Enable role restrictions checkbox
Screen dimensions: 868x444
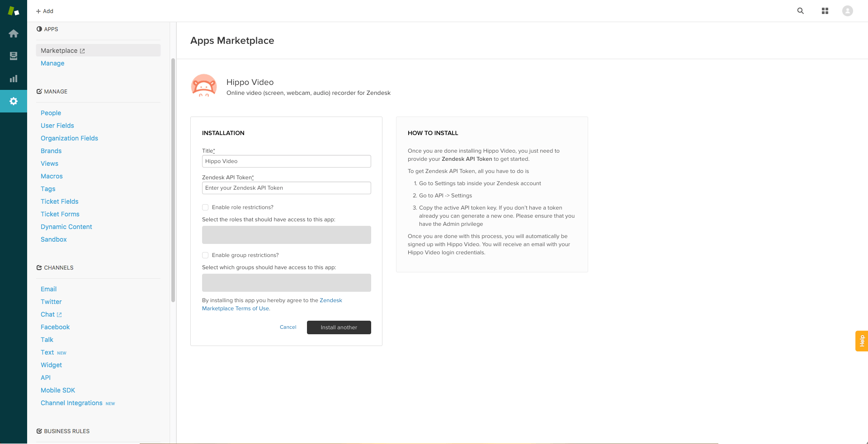[x=205, y=207]
